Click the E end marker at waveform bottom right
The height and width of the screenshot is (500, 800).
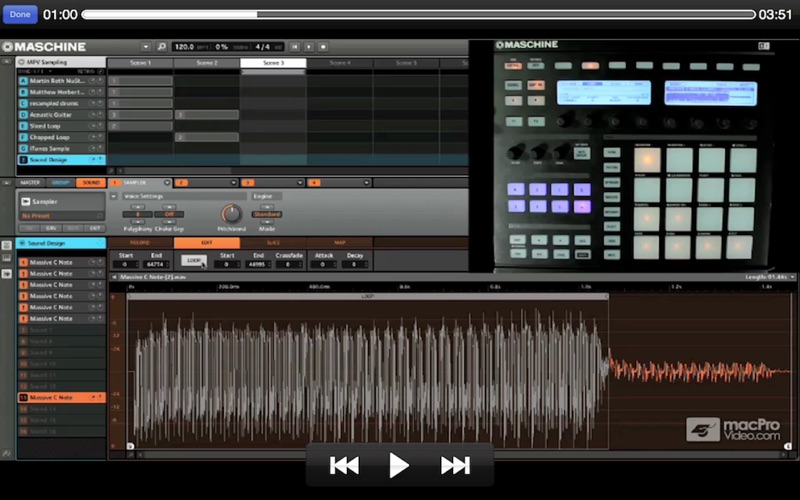coord(787,446)
